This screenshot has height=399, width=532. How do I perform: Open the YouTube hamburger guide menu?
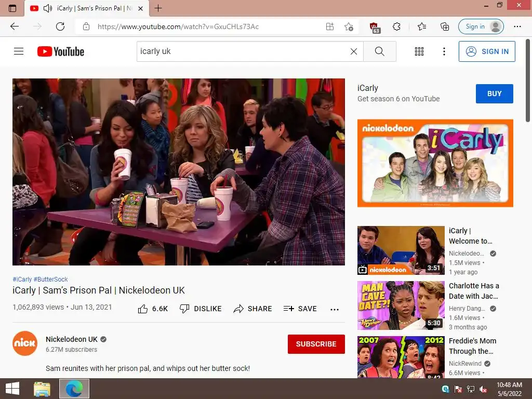click(19, 51)
